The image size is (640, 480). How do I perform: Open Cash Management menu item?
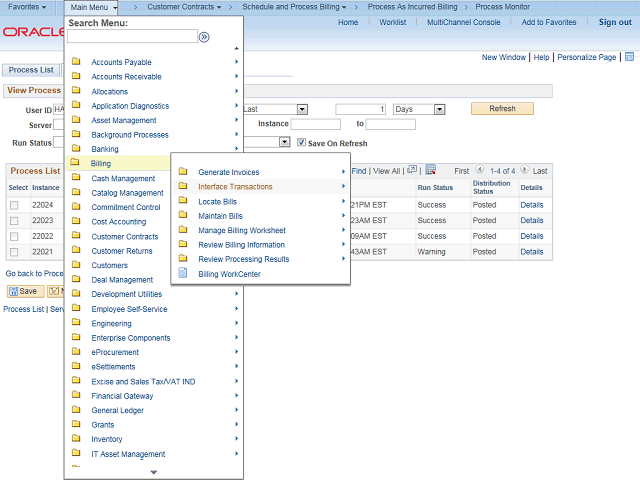pos(123,179)
